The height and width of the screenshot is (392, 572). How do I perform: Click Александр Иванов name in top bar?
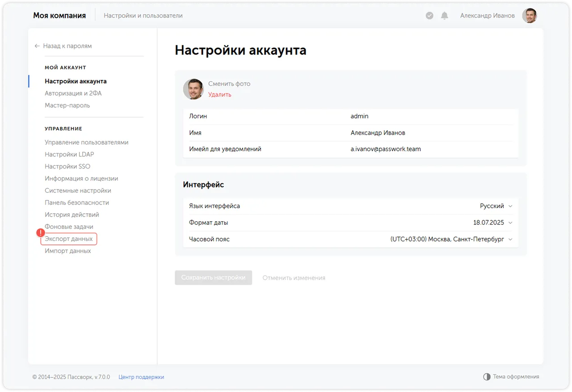point(488,16)
